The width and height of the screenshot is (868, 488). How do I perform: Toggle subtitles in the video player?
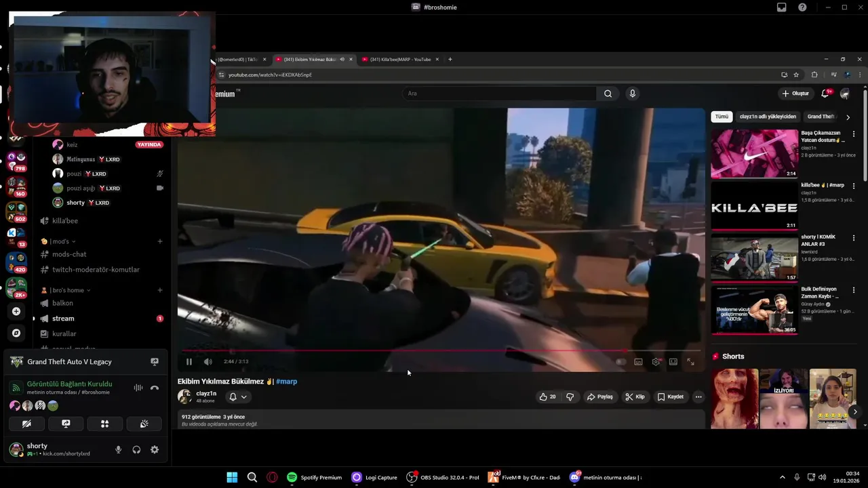[638, 362]
